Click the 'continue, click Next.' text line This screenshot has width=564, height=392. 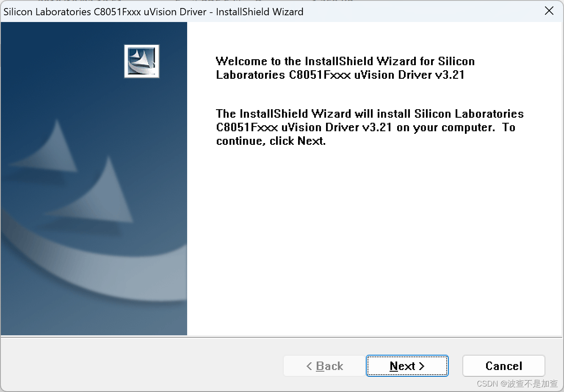(x=271, y=141)
